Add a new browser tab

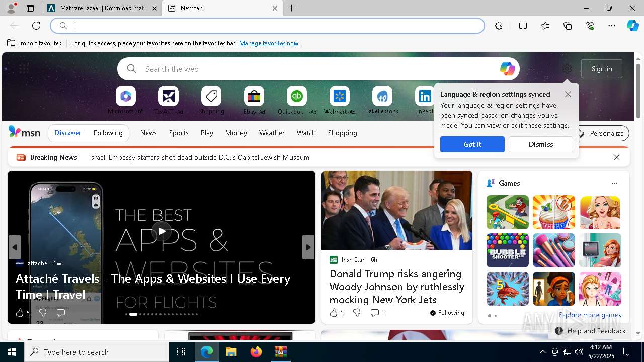click(292, 8)
